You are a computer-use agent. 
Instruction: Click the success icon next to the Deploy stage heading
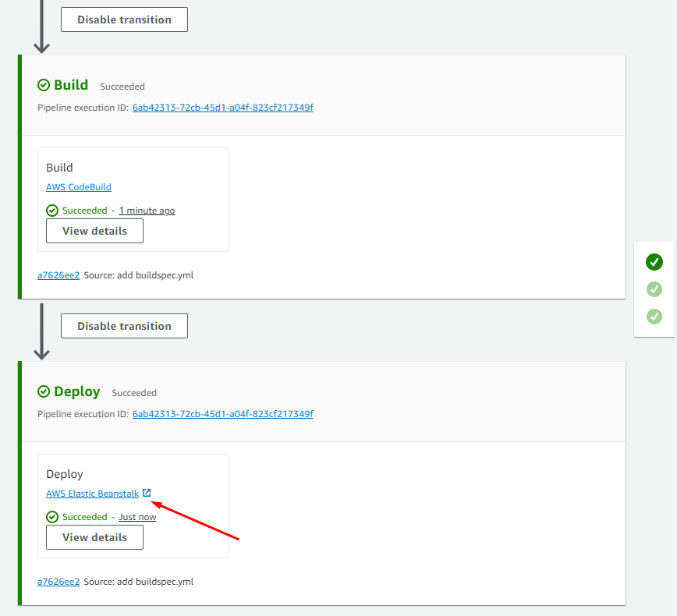[x=44, y=392]
